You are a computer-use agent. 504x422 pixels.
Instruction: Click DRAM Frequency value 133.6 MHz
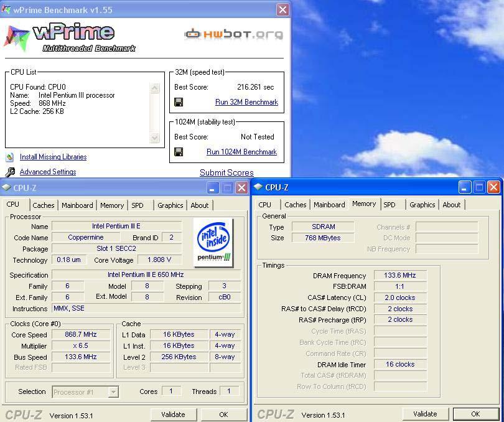coord(400,275)
